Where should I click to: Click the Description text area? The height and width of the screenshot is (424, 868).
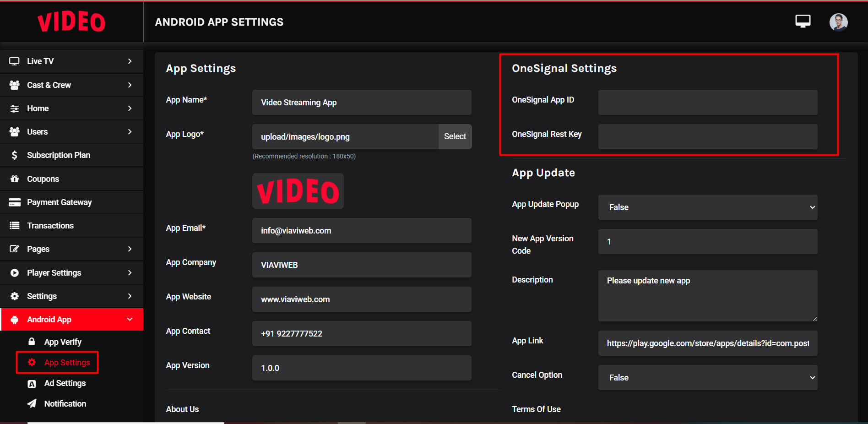(x=708, y=296)
